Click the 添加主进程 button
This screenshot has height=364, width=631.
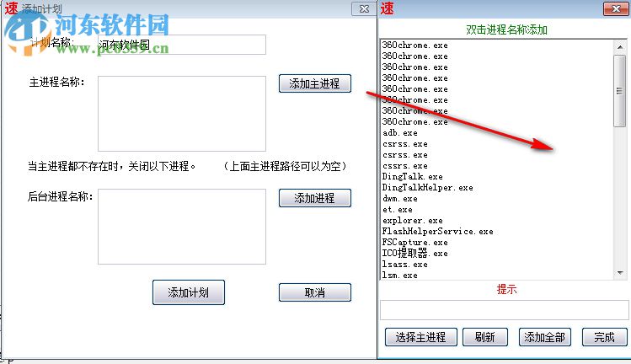(315, 83)
